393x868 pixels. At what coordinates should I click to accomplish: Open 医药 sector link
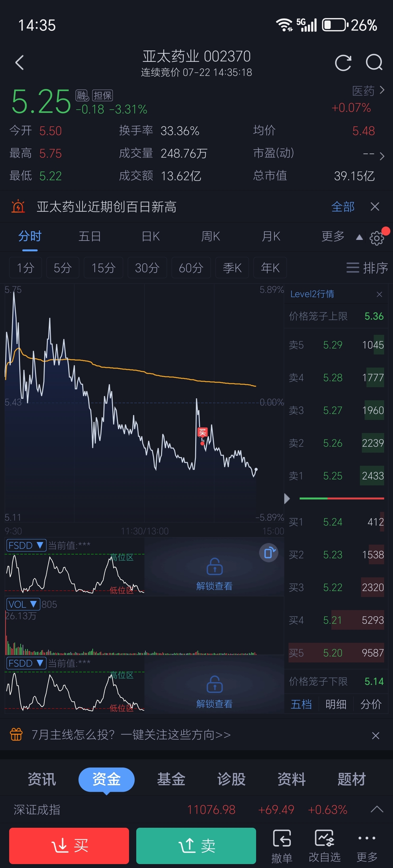tap(368, 91)
